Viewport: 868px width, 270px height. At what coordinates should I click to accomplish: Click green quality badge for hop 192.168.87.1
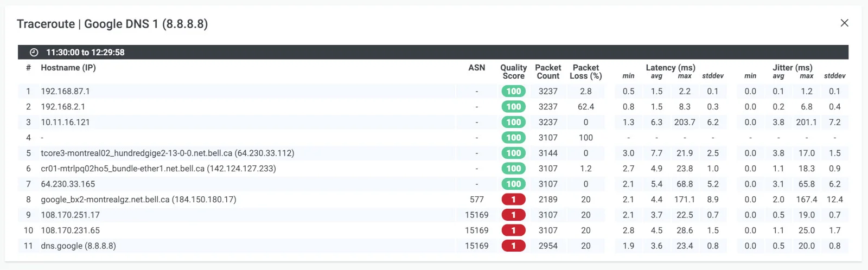click(513, 92)
